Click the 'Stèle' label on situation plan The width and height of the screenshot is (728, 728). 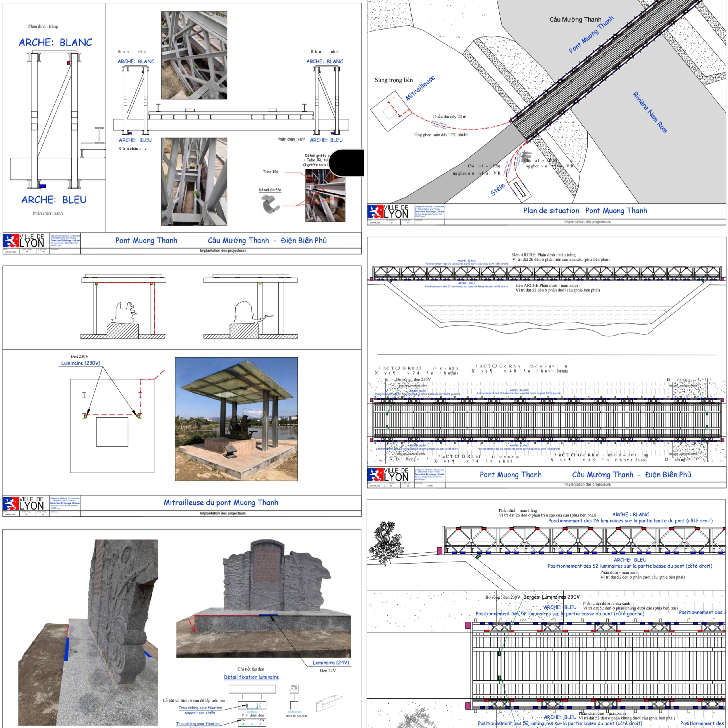(x=497, y=190)
